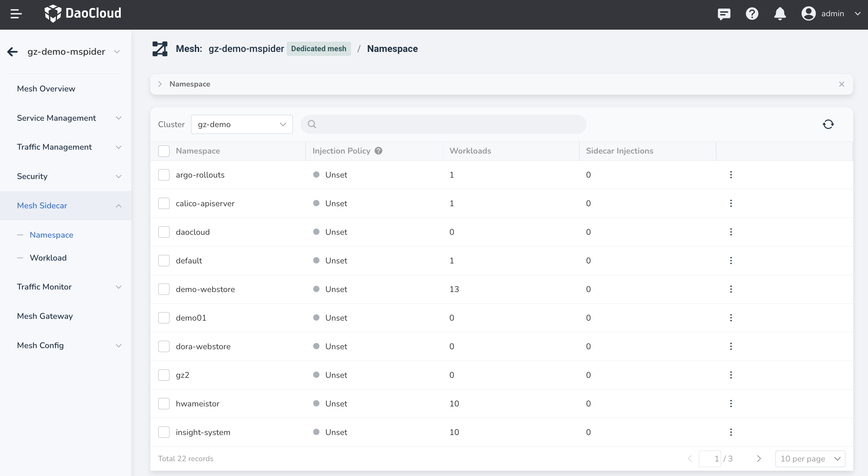
Task: Change the 10 per page selector
Action: [x=810, y=459]
